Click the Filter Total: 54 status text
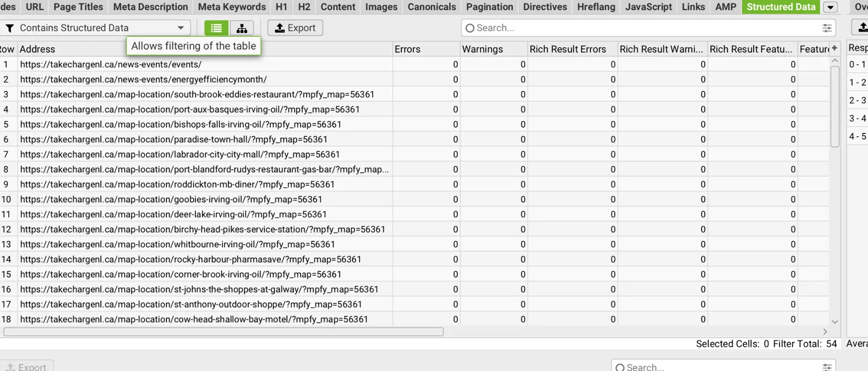 (x=805, y=344)
